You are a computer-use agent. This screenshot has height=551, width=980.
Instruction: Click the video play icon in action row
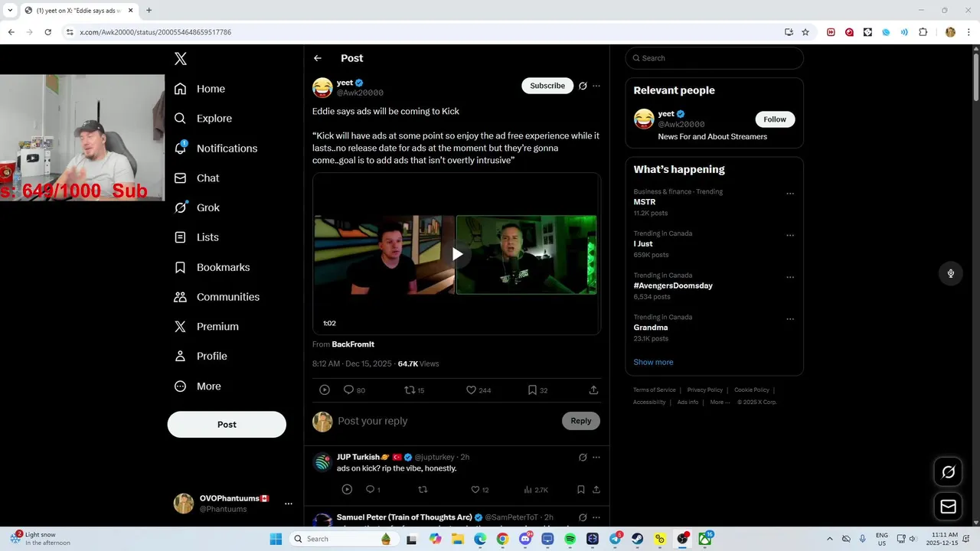click(x=325, y=390)
